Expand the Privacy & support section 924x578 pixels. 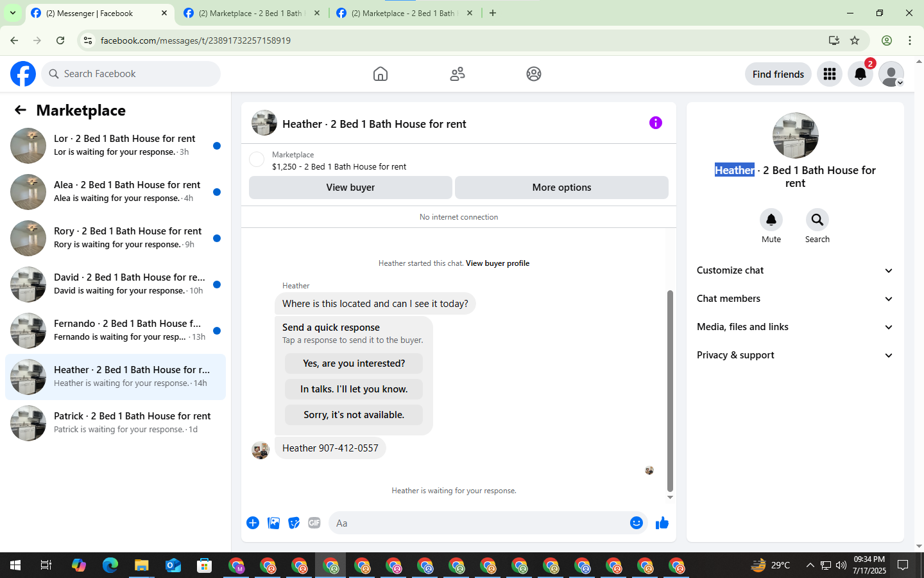[795, 355]
